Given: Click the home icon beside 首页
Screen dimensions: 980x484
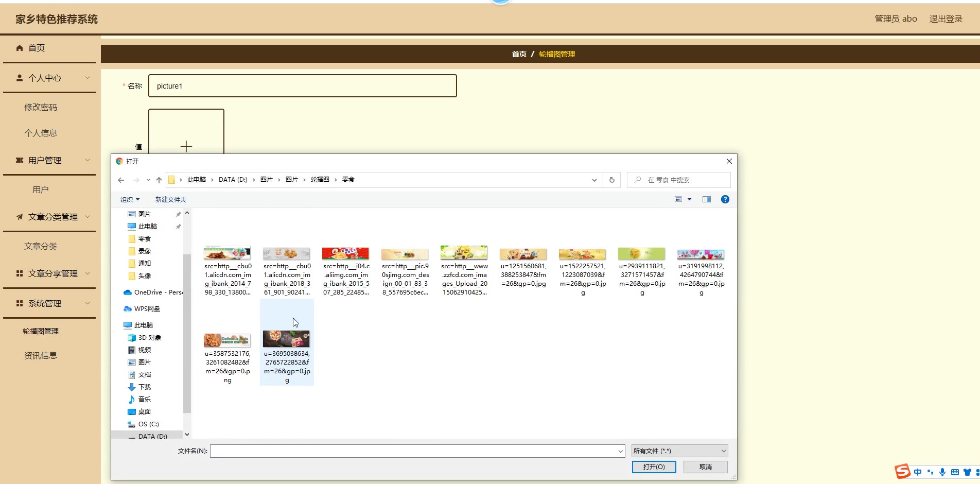Looking at the screenshot, I should point(20,48).
